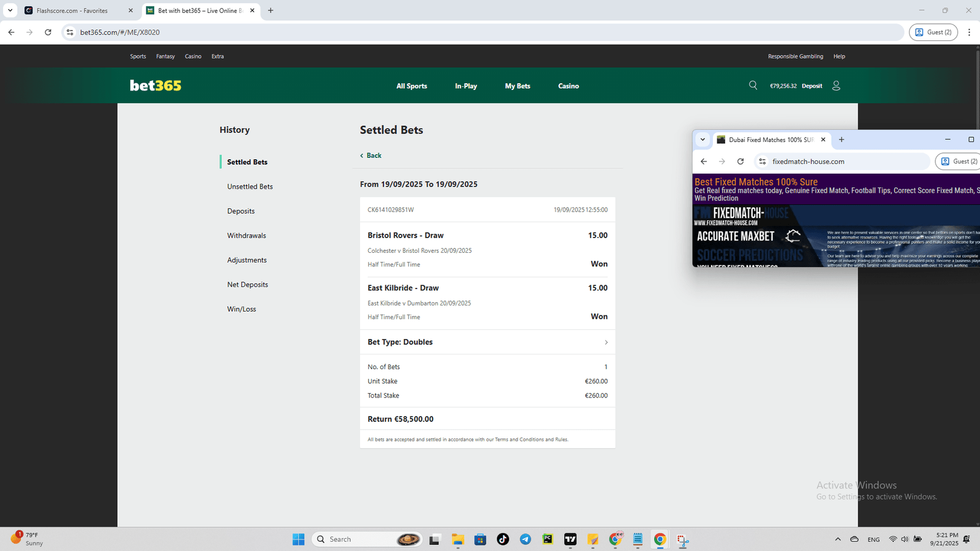Reload the fixedmatch-house.com popup window
Screen dimensions: 980x551
point(741,162)
